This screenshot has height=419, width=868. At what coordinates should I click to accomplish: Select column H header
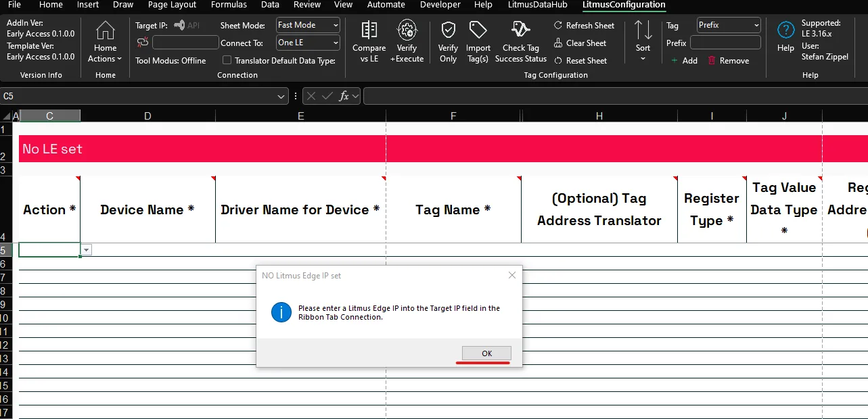tap(599, 116)
